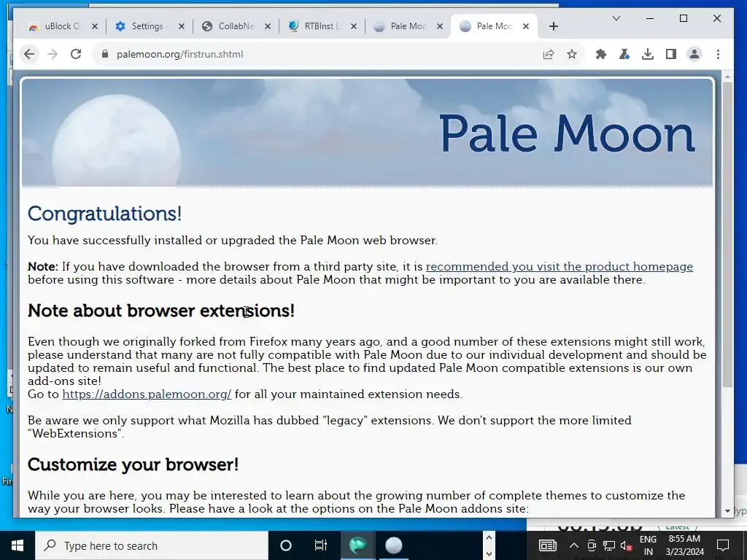Viewport: 747px width, 560px height.
Task: Open the browser downloads icon
Action: point(648,54)
